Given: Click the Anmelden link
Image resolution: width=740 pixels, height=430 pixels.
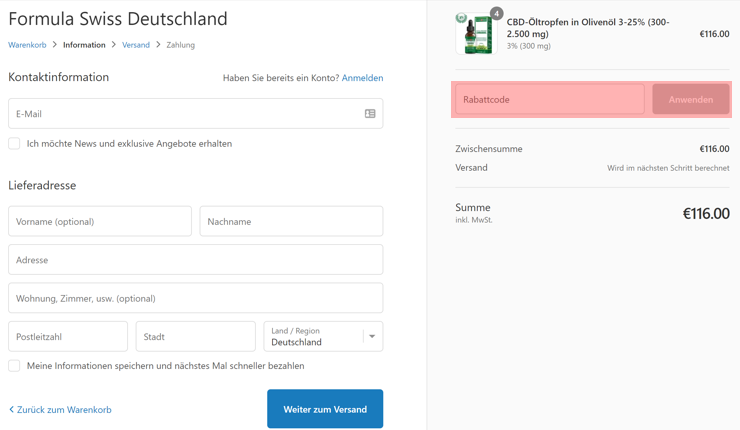Looking at the screenshot, I should (x=362, y=78).
